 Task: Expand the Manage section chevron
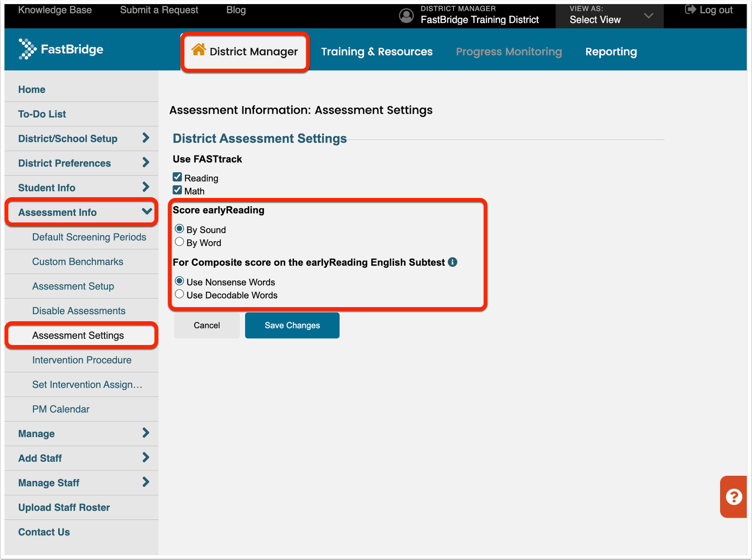click(146, 433)
